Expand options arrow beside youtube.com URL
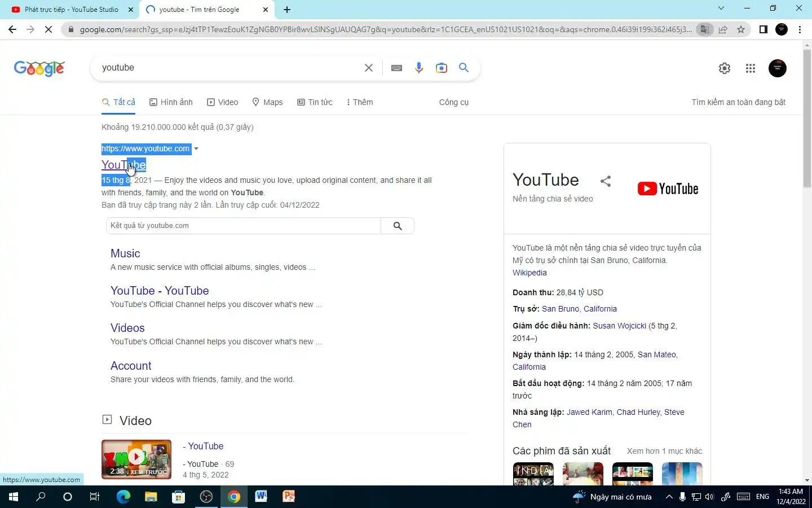Screen dimensions: 812x508 click(x=196, y=149)
